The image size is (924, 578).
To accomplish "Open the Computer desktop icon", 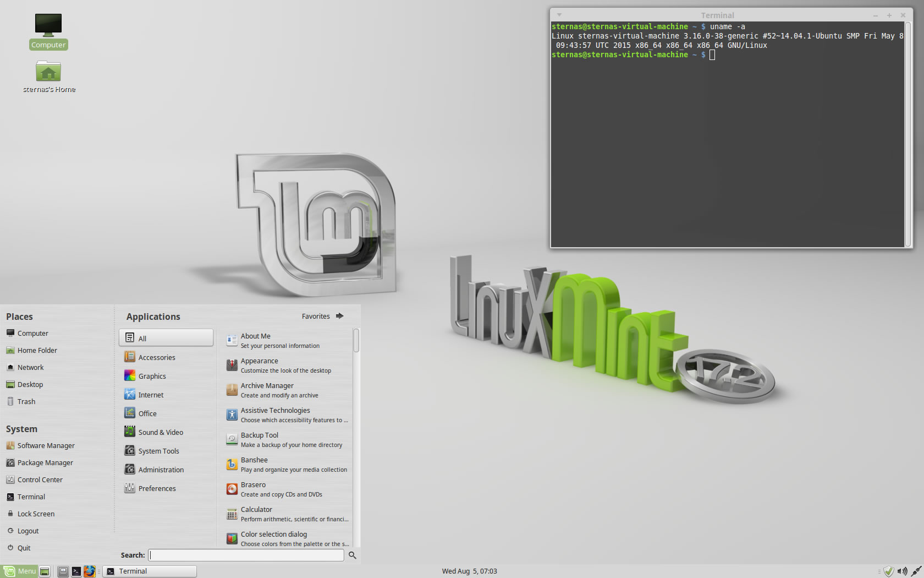I will (48, 31).
